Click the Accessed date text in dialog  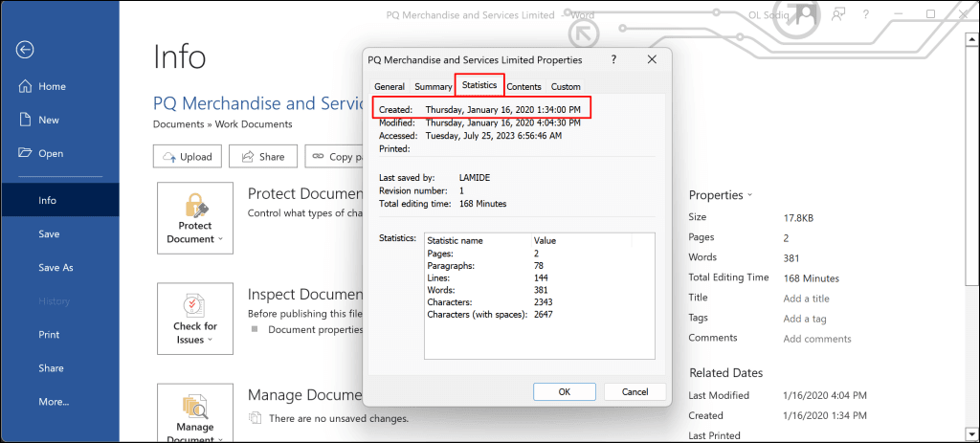point(493,135)
